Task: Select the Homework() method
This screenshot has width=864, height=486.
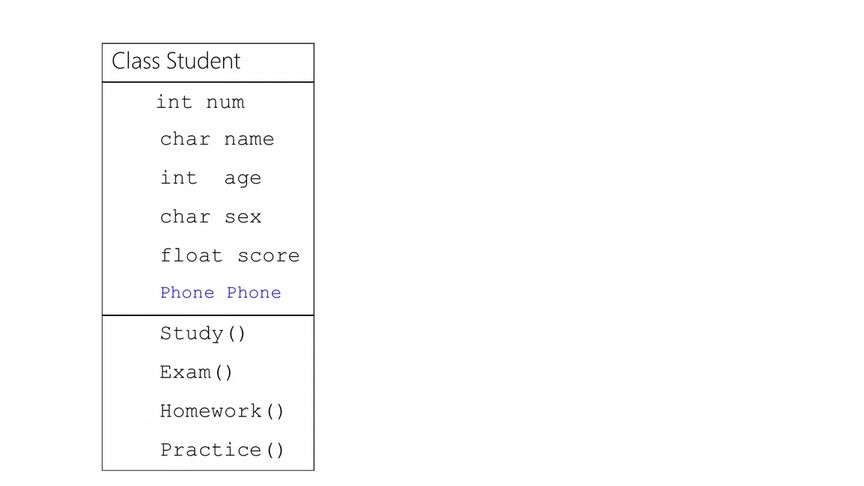Action: [x=222, y=411]
